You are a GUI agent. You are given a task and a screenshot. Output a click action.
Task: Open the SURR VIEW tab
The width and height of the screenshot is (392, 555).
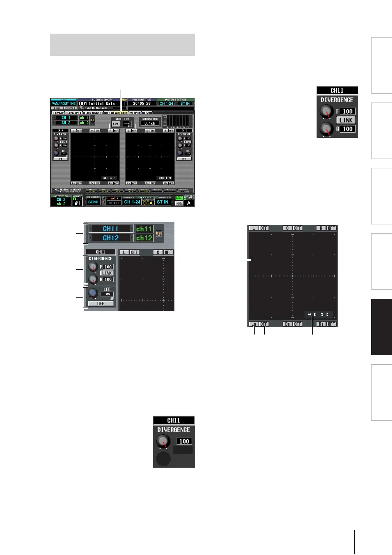pyautogui.click(x=135, y=113)
